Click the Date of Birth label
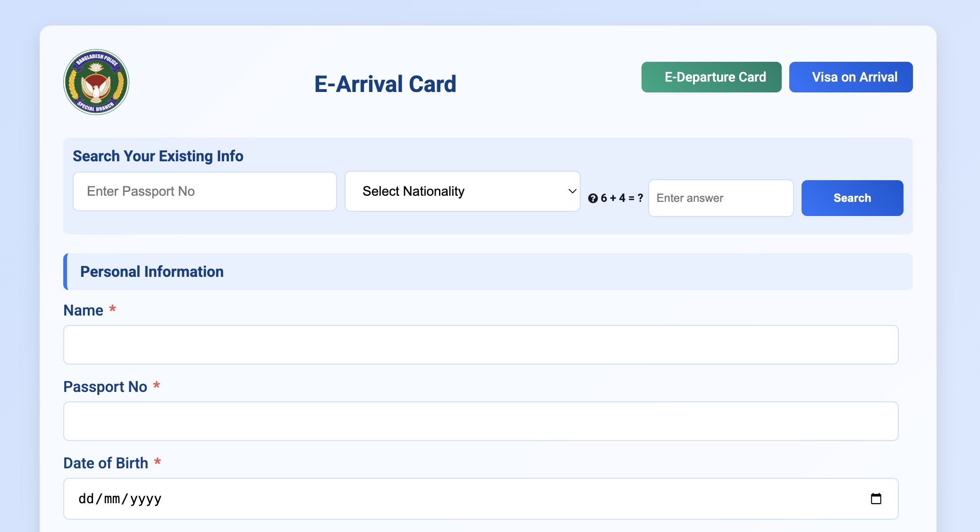This screenshot has width=980, height=532. [106, 463]
